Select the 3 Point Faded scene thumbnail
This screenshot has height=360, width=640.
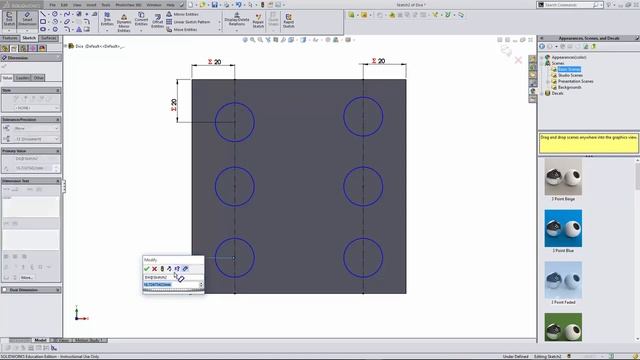(x=563, y=280)
